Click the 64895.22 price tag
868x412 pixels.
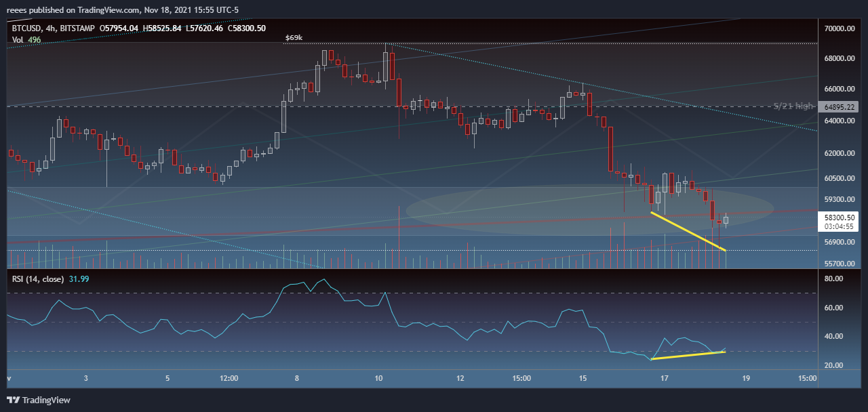(x=840, y=107)
